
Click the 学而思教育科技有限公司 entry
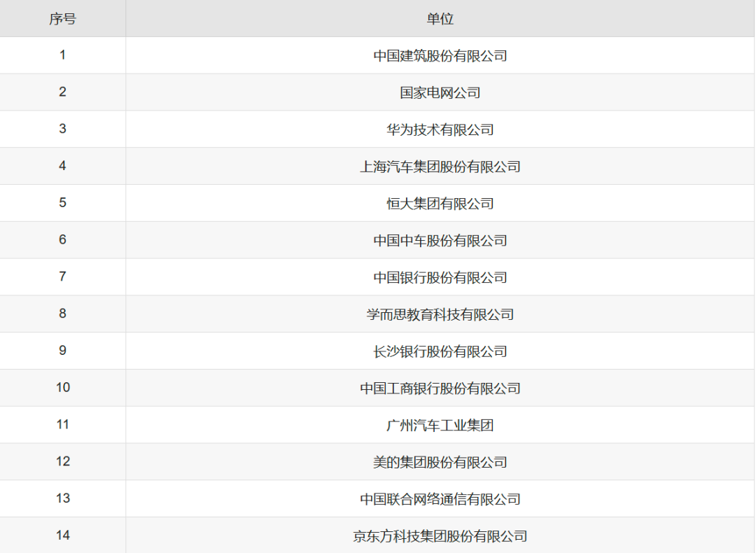coord(440,315)
